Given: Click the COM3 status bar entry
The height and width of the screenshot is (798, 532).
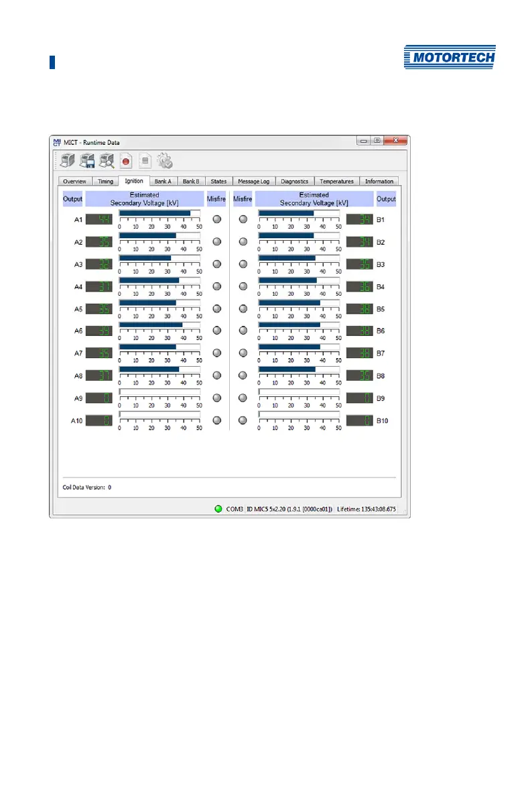Looking at the screenshot, I should point(235,509).
